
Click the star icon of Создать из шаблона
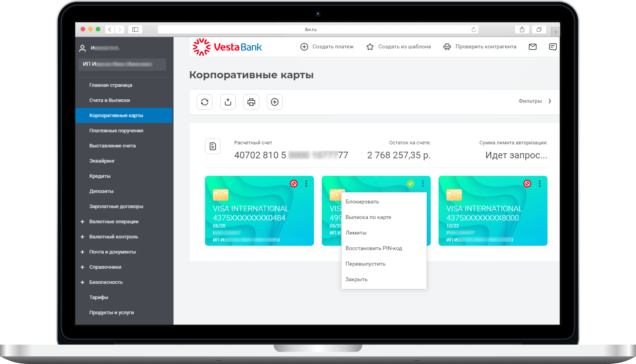tap(370, 47)
